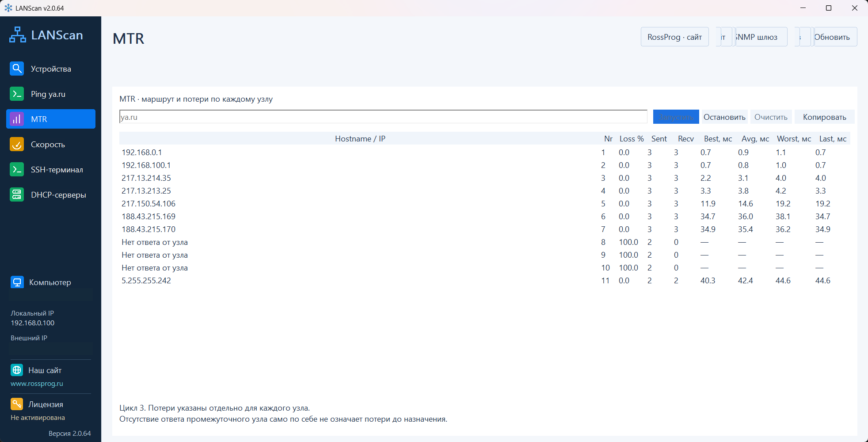The height and width of the screenshot is (442, 868).
Task: Open the DHCP-серверы server icon
Action: (17, 194)
